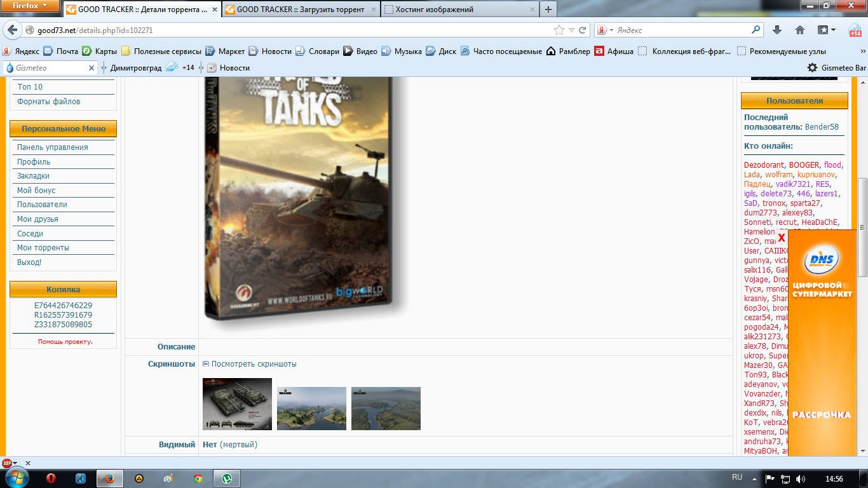The height and width of the screenshot is (488, 868).
Task: Bookmark this page with the star icon
Action: coord(559,30)
